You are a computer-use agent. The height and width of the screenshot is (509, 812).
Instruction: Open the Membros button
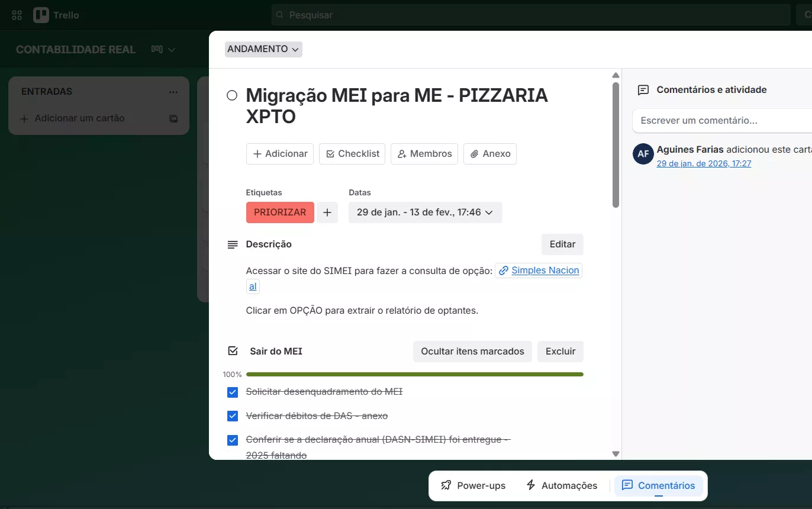pyautogui.click(x=424, y=154)
